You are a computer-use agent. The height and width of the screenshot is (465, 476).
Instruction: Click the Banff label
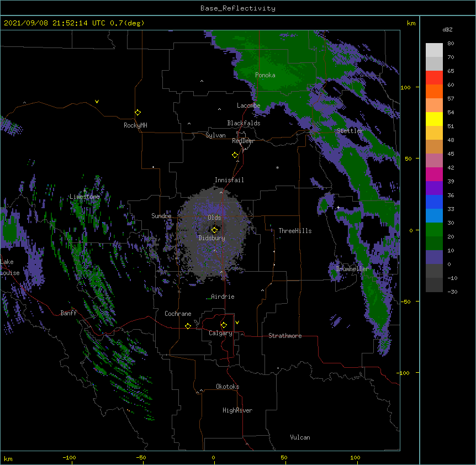pos(68,313)
